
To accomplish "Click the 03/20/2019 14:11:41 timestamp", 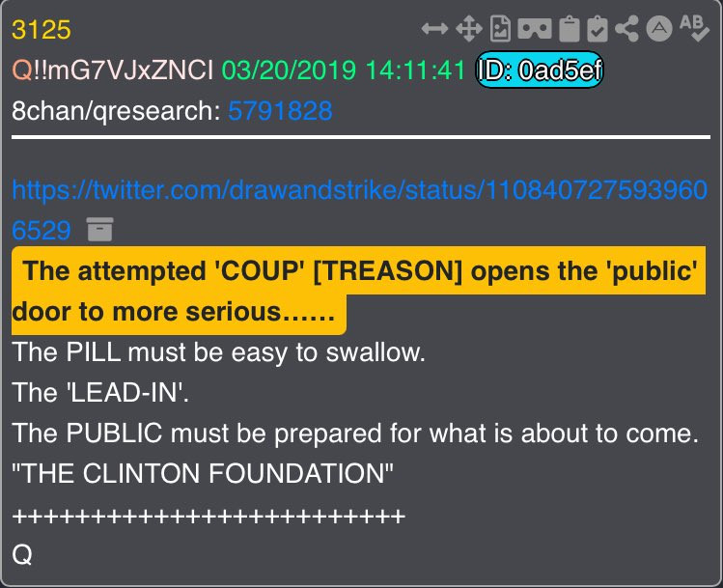I will click(x=344, y=70).
